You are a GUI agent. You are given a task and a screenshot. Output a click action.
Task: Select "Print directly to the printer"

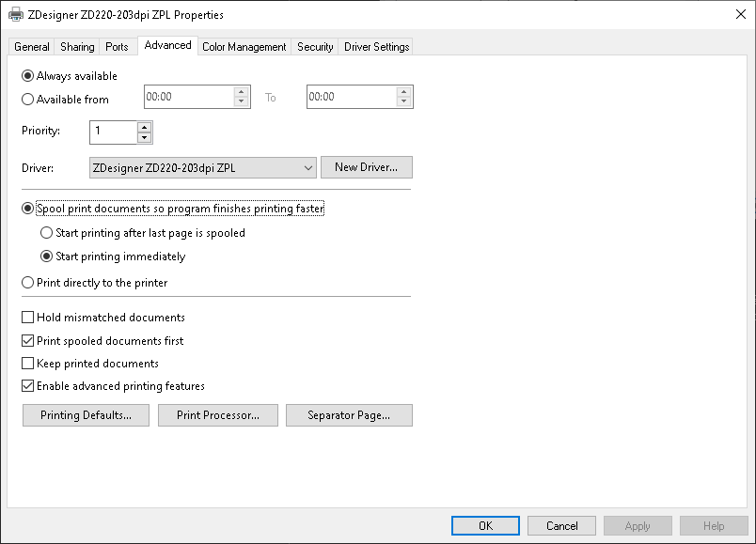(27, 282)
